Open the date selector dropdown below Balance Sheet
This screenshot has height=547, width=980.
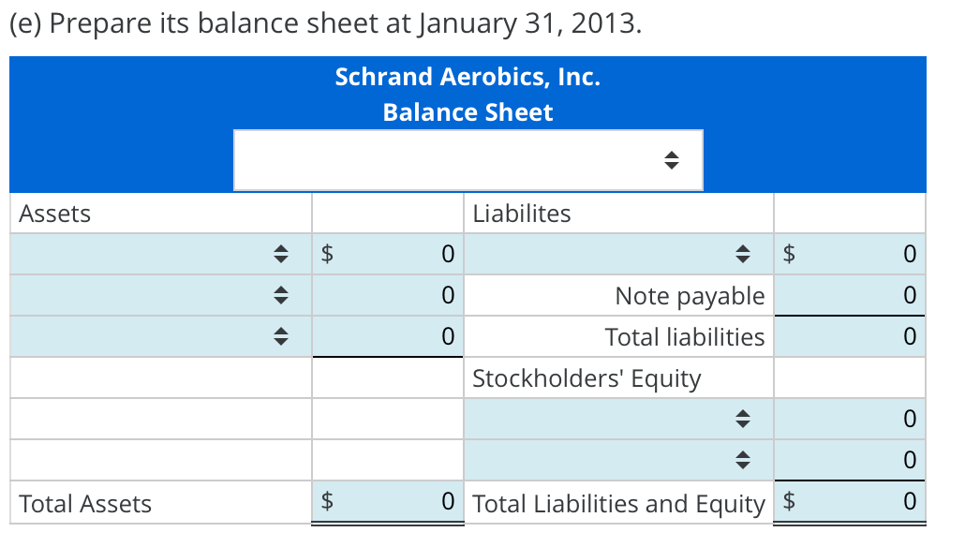click(x=468, y=159)
